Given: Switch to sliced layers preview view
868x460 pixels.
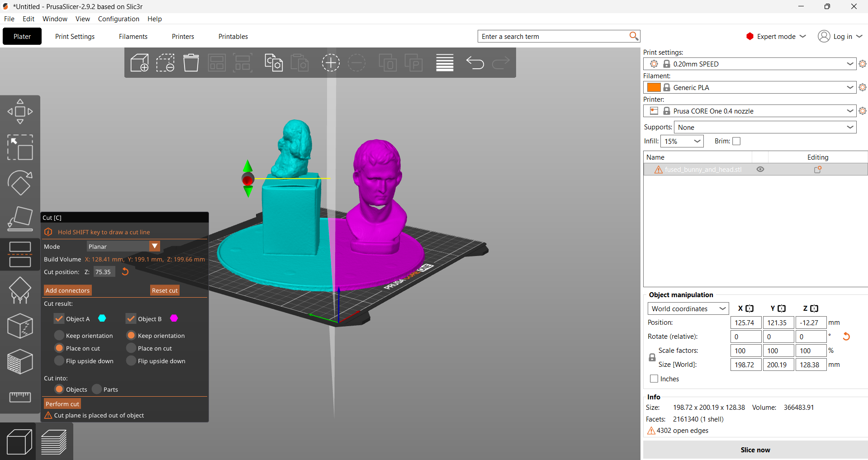Looking at the screenshot, I should tap(54, 442).
